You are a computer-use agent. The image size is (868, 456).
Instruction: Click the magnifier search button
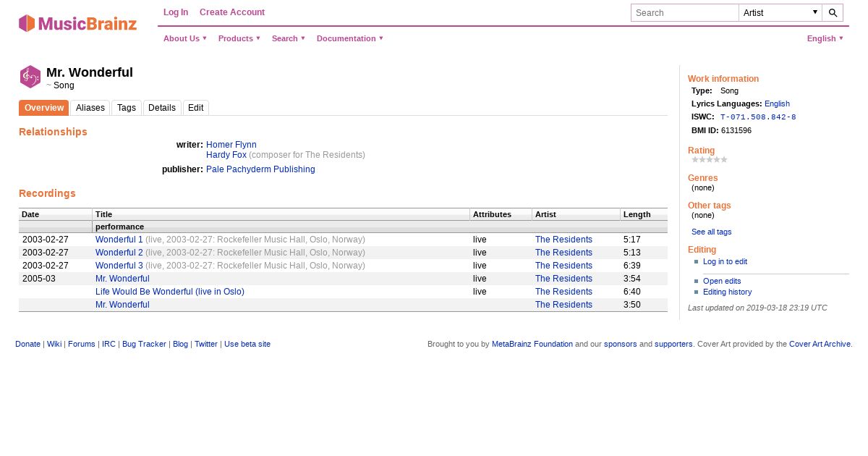[x=833, y=13]
